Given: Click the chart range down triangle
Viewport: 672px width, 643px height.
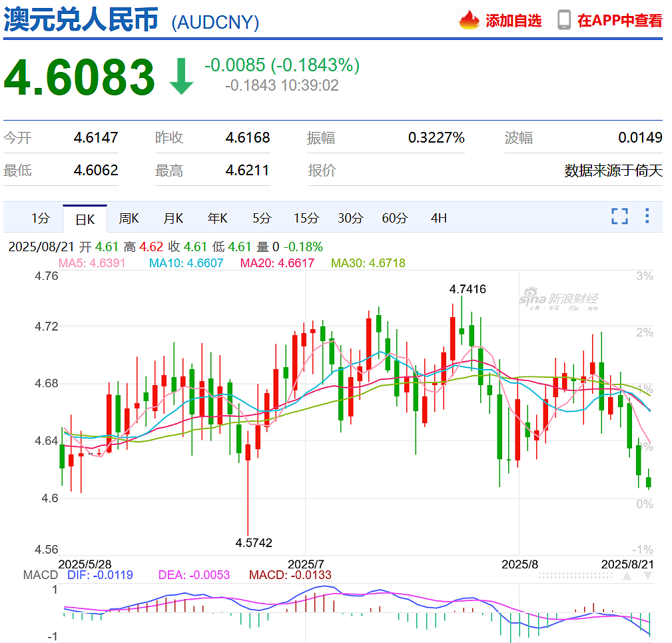Looking at the screenshot, I should tap(648, 576).
